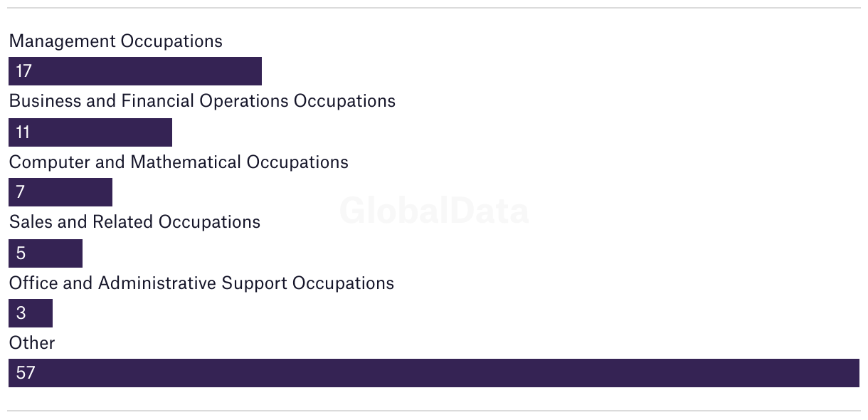This screenshot has height=420, width=868.
Task: Click the value 11 in the bar
Action: [23, 132]
